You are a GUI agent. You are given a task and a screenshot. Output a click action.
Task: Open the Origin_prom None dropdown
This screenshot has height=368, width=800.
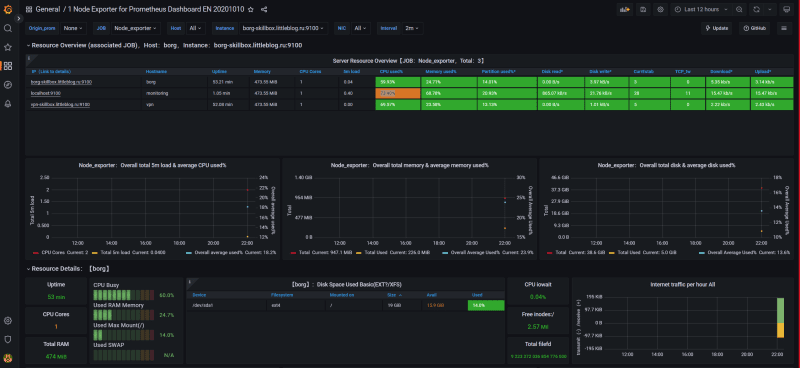[73, 29]
